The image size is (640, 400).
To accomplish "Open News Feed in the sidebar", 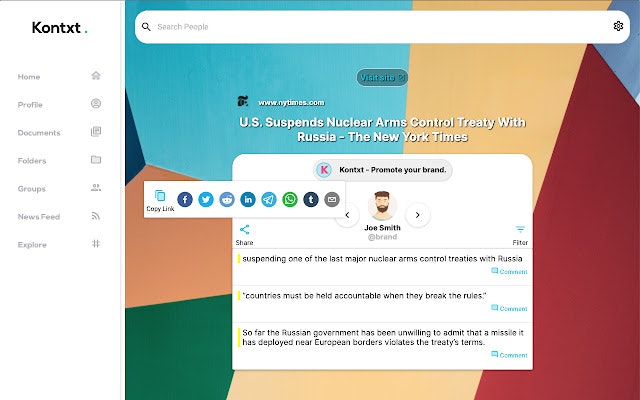I will (59, 217).
